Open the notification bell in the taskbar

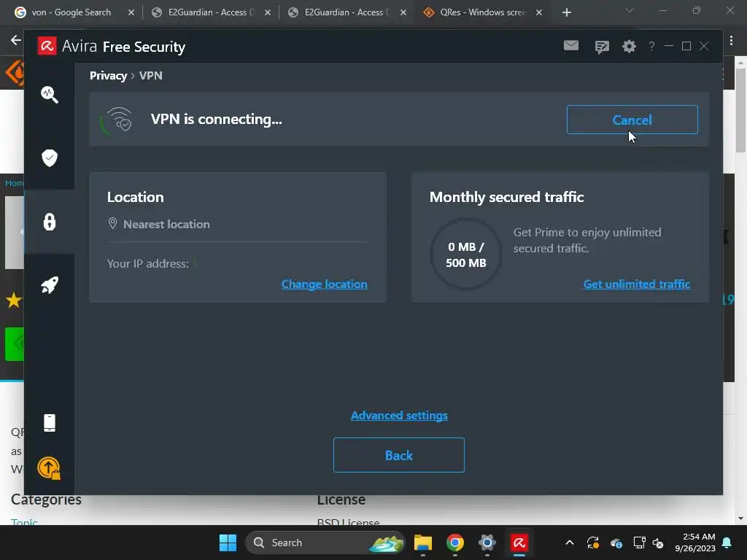[727, 542]
